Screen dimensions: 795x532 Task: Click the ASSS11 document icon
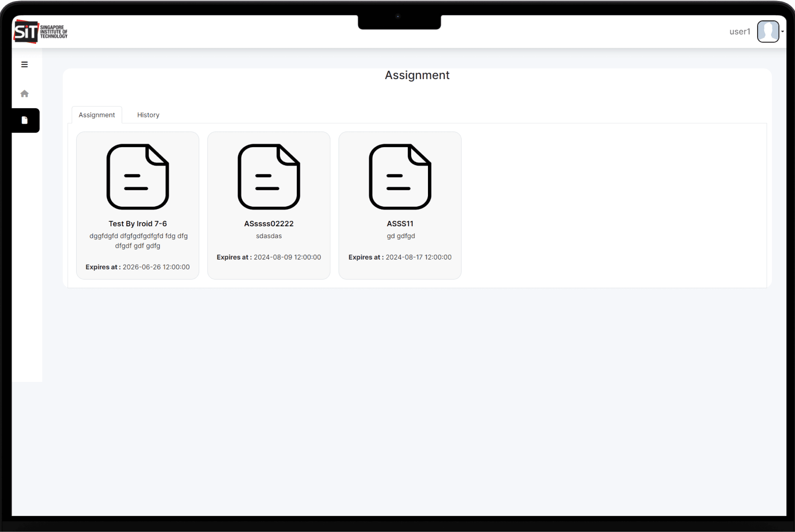(x=400, y=177)
